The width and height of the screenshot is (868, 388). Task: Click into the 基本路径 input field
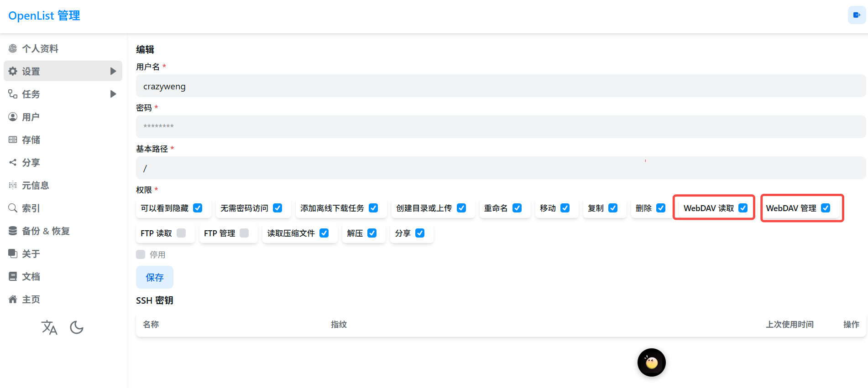[x=500, y=168]
